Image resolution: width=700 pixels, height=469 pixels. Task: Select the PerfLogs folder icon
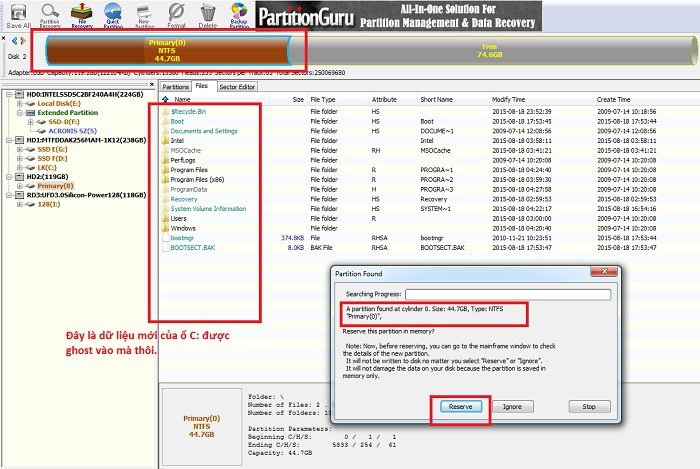pyautogui.click(x=166, y=160)
